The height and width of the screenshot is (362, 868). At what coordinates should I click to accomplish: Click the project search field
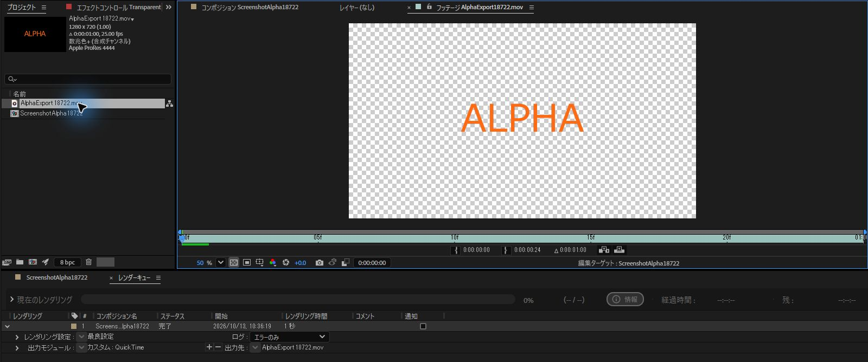pos(88,79)
